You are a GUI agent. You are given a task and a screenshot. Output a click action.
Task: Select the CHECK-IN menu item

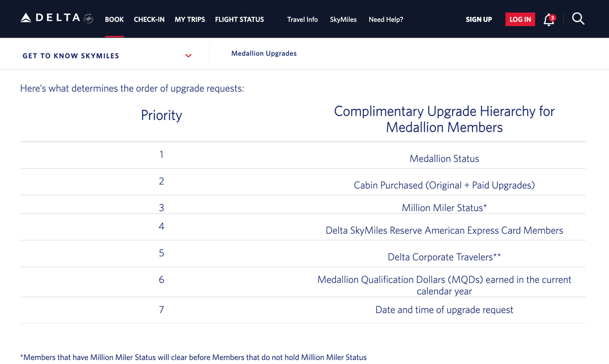tap(149, 19)
